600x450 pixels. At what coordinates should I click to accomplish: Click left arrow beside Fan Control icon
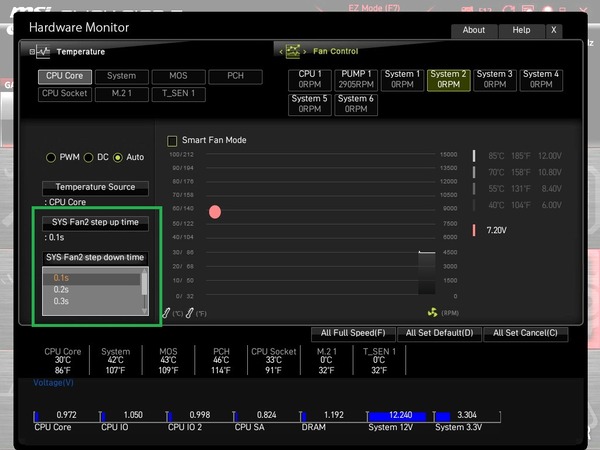coord(281,52)
